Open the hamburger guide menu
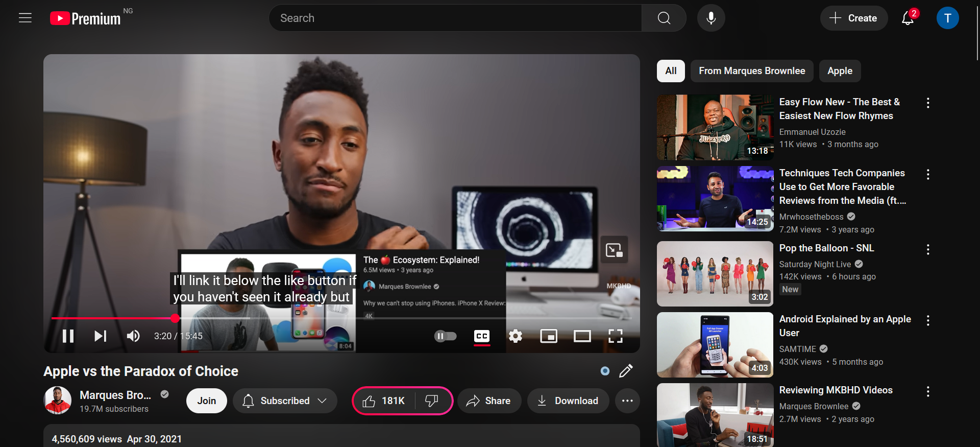 (x=25, y=18)
